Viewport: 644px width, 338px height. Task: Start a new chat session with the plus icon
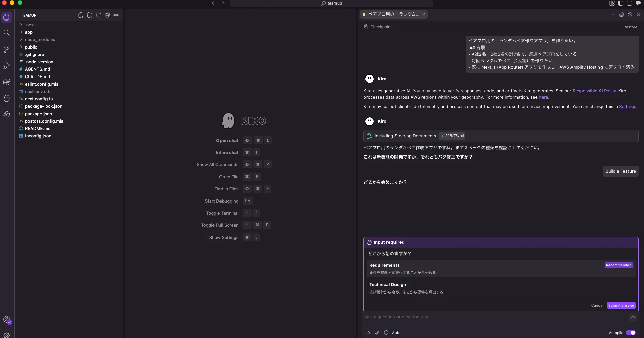[x=613, y=14]
